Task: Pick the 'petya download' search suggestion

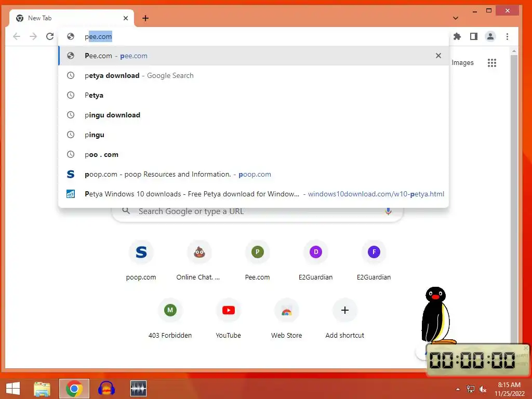Action: pyautogui.click(x=254, y=75)
